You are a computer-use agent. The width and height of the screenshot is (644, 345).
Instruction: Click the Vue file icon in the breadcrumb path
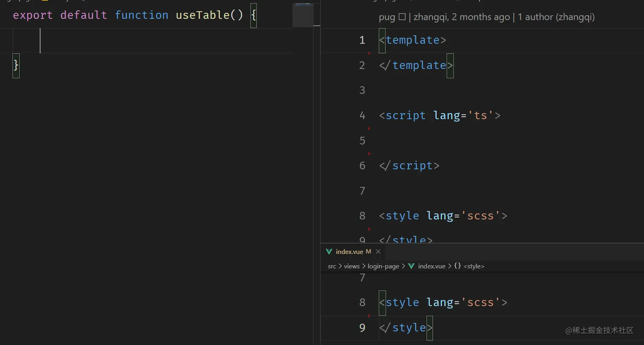(x=411, y=266)
